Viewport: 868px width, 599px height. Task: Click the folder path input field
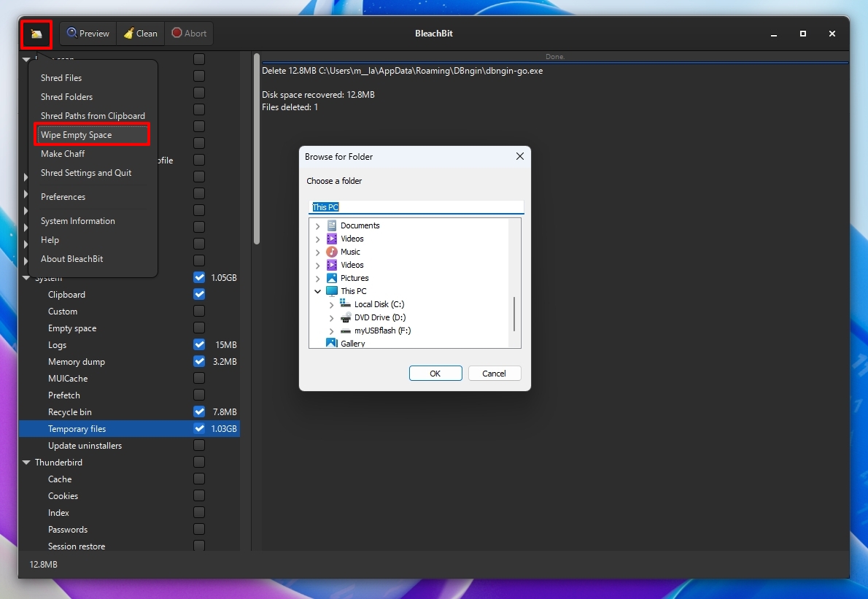(416, 207)
